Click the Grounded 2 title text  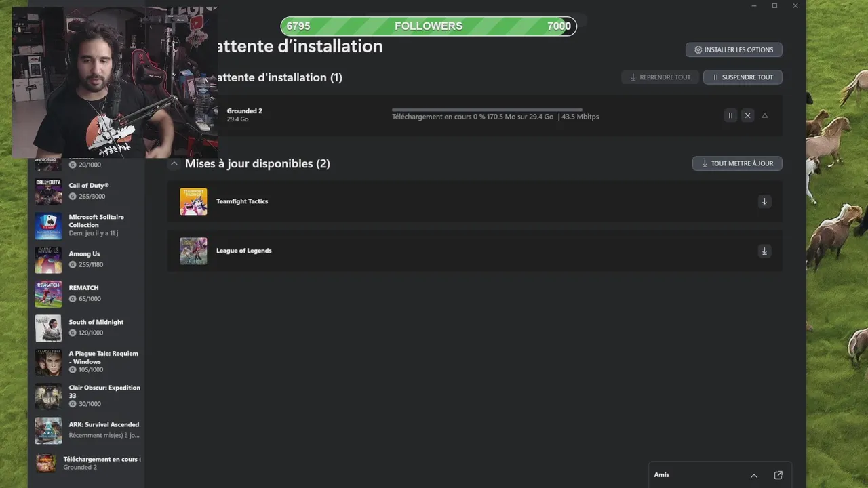(x=244, y=110)
